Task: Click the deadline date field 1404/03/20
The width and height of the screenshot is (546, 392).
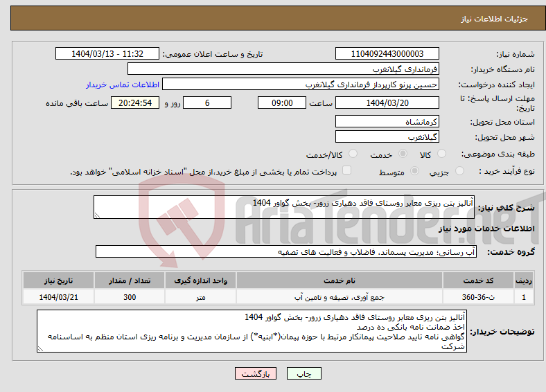Action: tap(387, 103)
